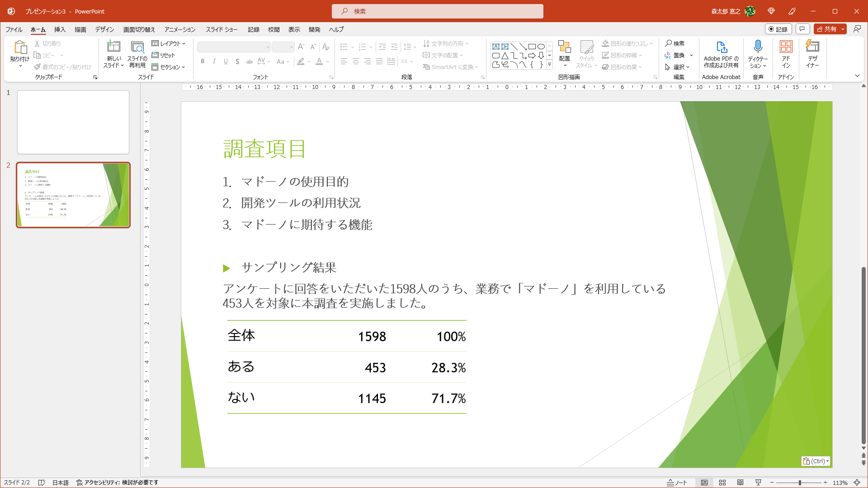Image resolution: width=868 pixels, height=488 pixels.
Task: Open 置換 from the 編集 group
Action: point(677,55)
